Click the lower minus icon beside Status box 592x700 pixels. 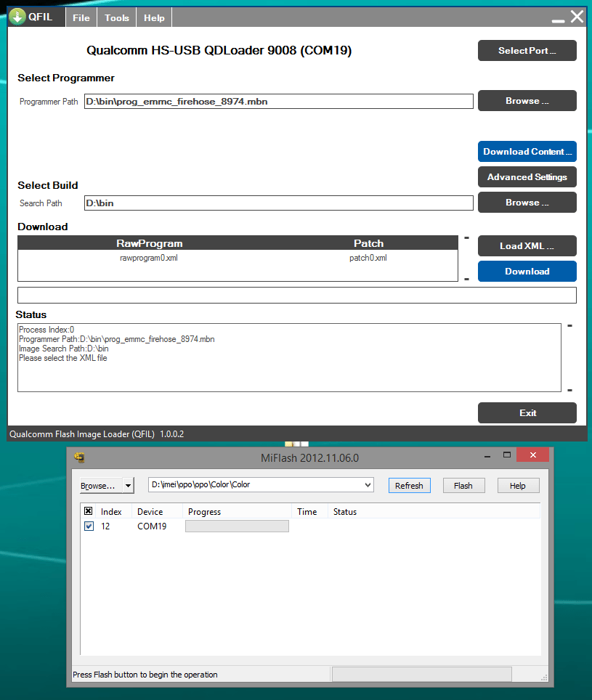point(569,390)
